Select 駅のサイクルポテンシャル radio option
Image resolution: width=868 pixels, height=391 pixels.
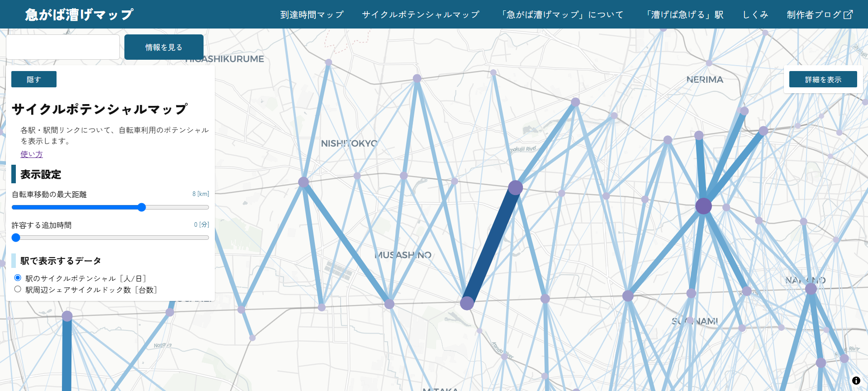point(18,278)
